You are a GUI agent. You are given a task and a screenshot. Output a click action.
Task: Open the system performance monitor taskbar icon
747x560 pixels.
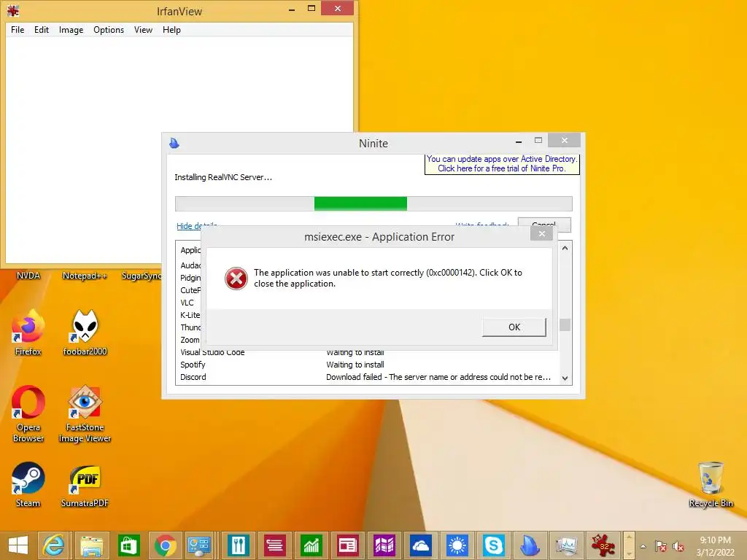(566, 545)
